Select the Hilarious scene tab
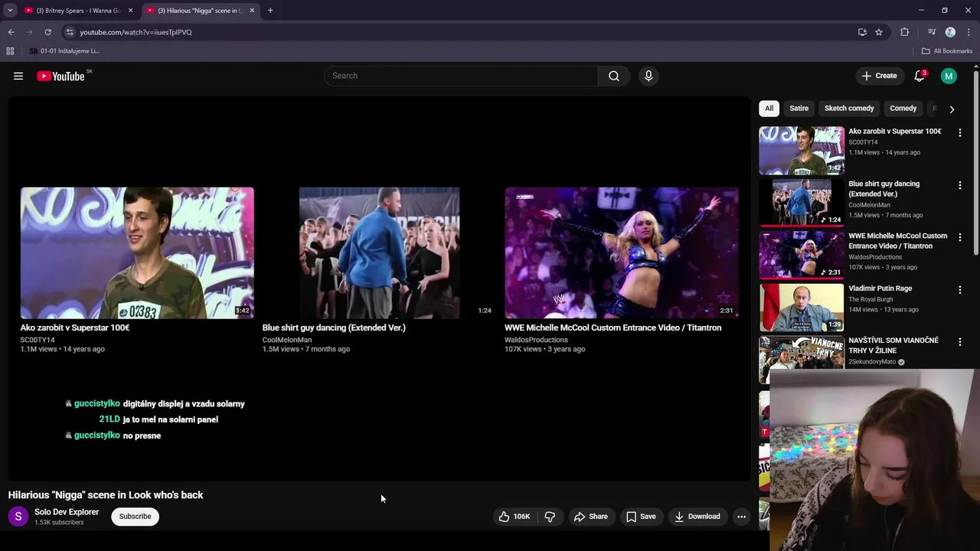The image size is (980, 551). pyautogui.click(x=201, y=11)
